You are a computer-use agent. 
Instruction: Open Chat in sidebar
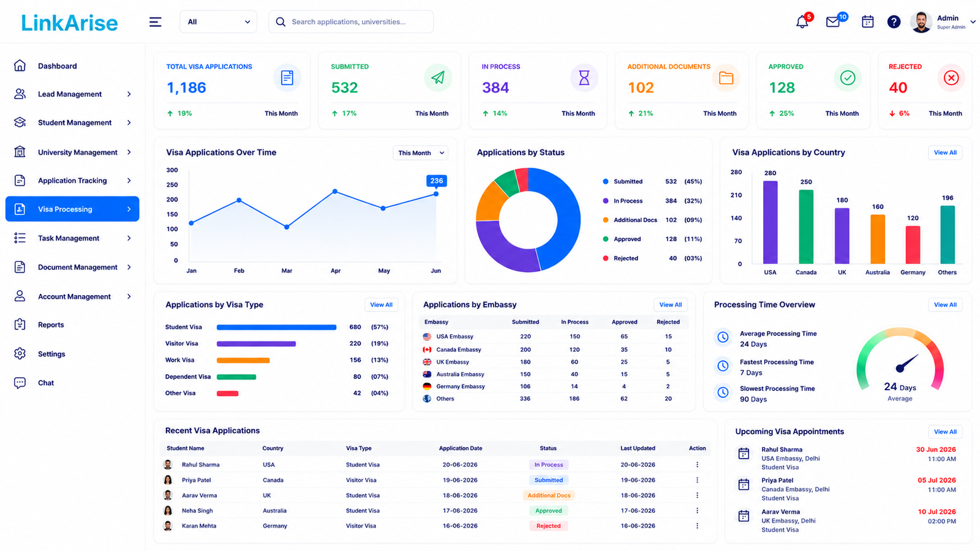[46, 383]
